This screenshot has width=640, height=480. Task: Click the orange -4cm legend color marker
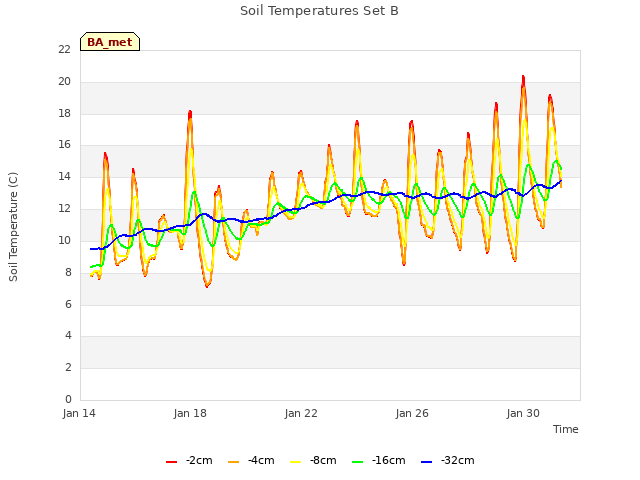[233, 462]
